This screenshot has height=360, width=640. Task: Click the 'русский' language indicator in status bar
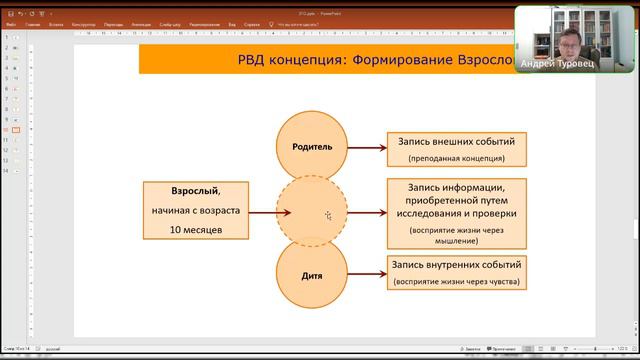pyautogui.click(x=53, y=349)
